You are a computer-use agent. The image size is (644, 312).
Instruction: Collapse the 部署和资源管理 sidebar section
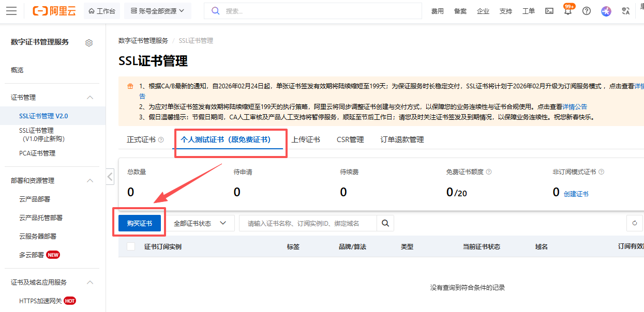point(90,181)
